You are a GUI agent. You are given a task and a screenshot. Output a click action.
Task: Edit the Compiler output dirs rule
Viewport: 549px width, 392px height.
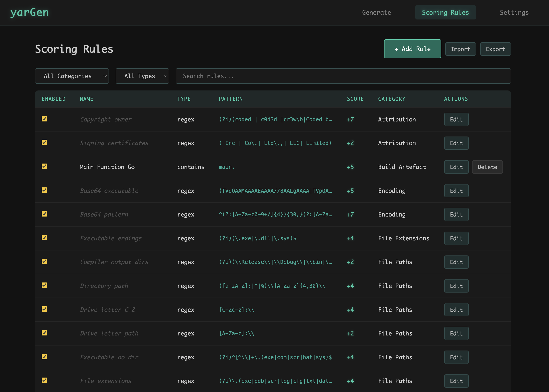click(x=456, y=262)
